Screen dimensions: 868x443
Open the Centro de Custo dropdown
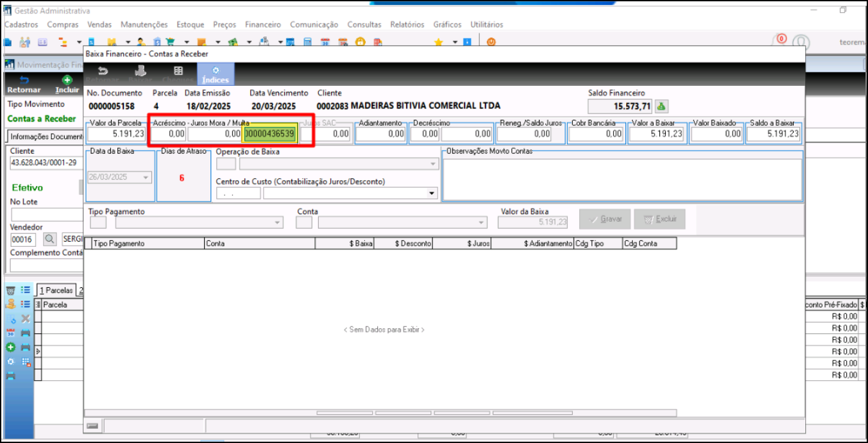point(432,193)
